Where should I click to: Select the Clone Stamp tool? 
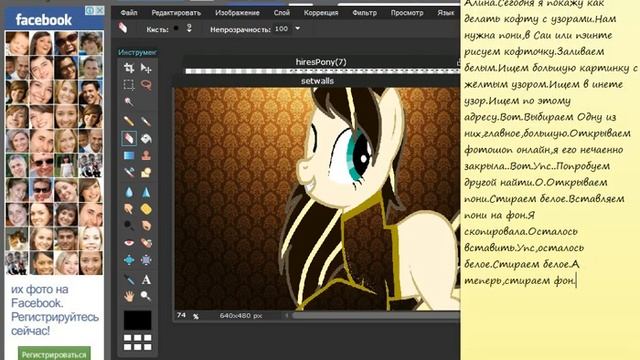pos(146,156)
